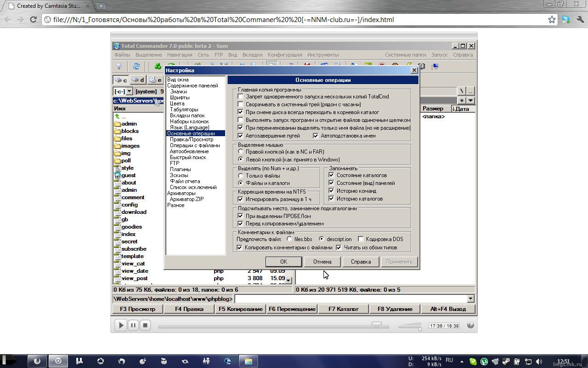Select Операции с файлами settings item
Image resolution: width=588 pixels, height=368 pixels.
(x=195, y=145)
